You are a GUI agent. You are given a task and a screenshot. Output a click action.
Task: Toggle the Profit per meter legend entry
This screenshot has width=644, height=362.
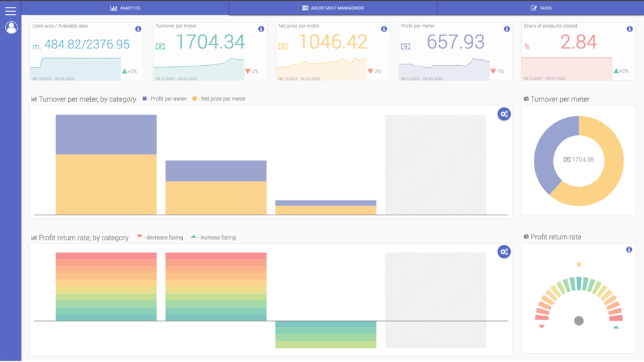coord(165,99)
